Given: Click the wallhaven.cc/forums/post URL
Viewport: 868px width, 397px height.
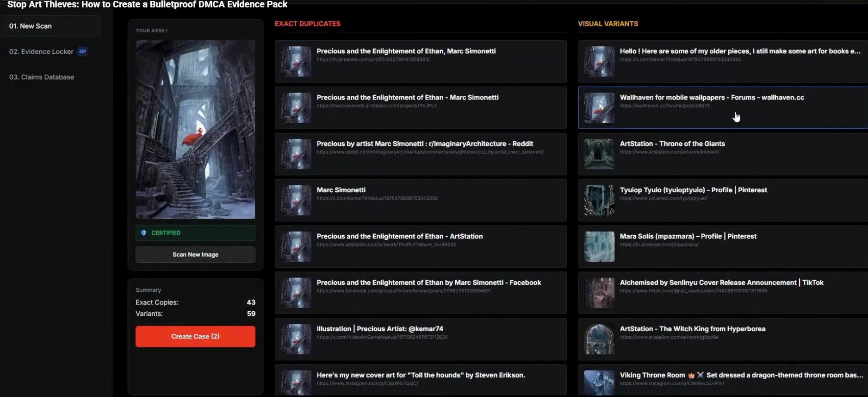Looking at the screenshot, I should point(665,106).
